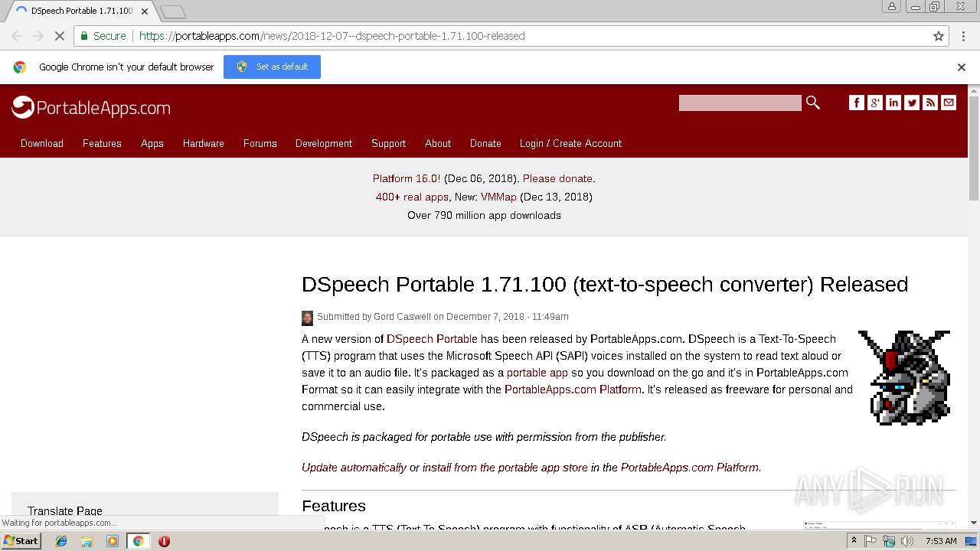Viewport: 980px width, 551px height.
Task: Open the Support menu item
Action: [389, 143]
